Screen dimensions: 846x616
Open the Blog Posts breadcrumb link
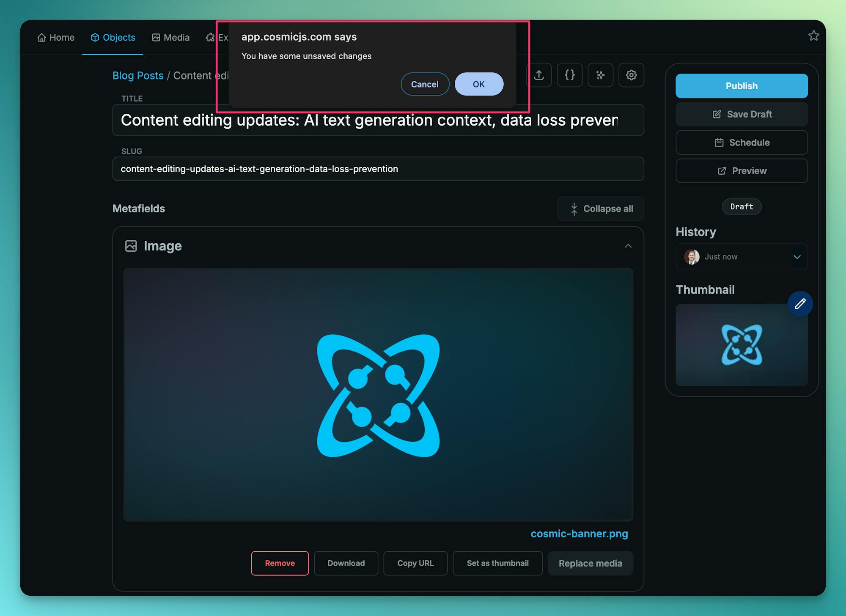coord(138,76)
